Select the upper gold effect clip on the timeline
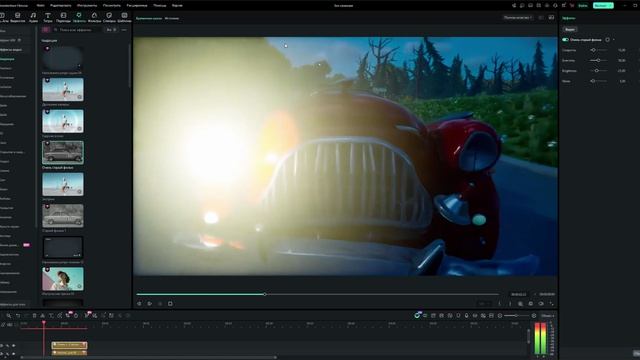Image resolution: width=640 pixels, height=360 pixels. [69, 345]
